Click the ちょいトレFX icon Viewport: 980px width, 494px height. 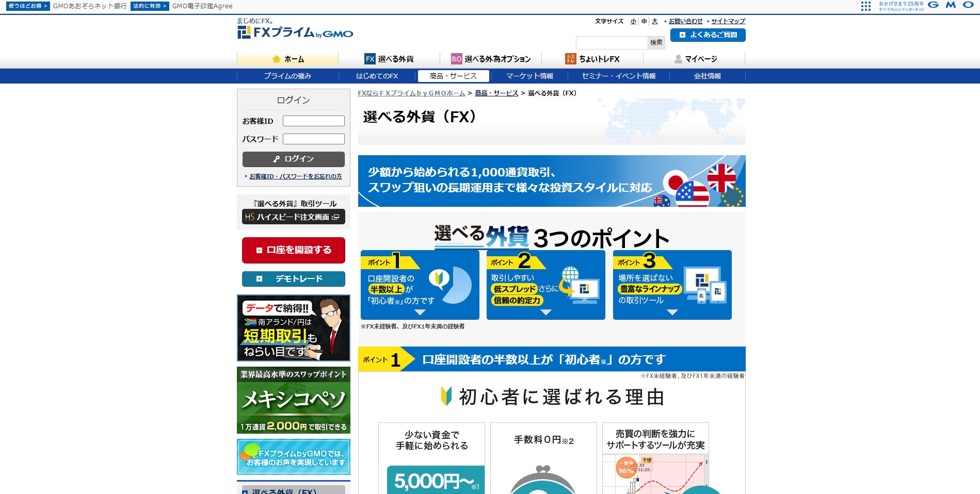(x=570, y=59)
